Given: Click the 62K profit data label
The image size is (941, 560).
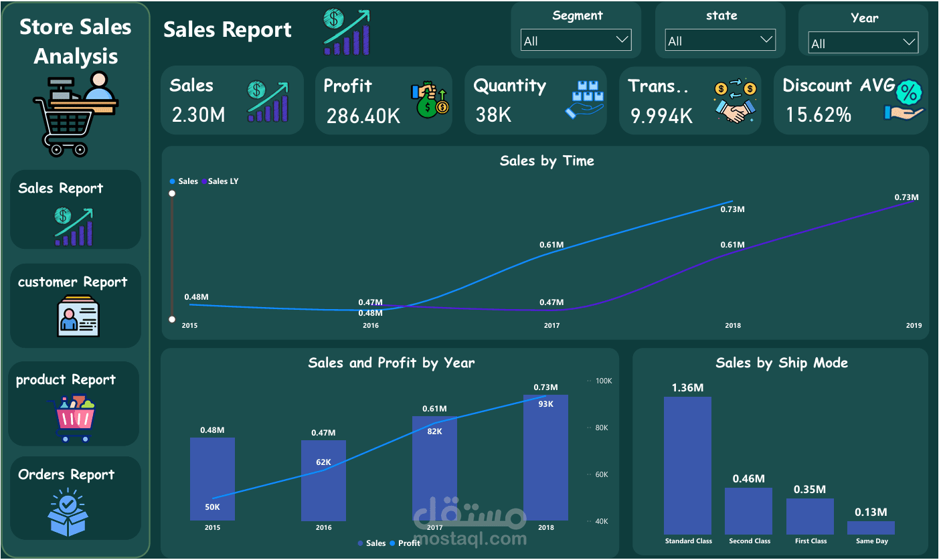Looking at the screenshot, I should click(324, 462).
